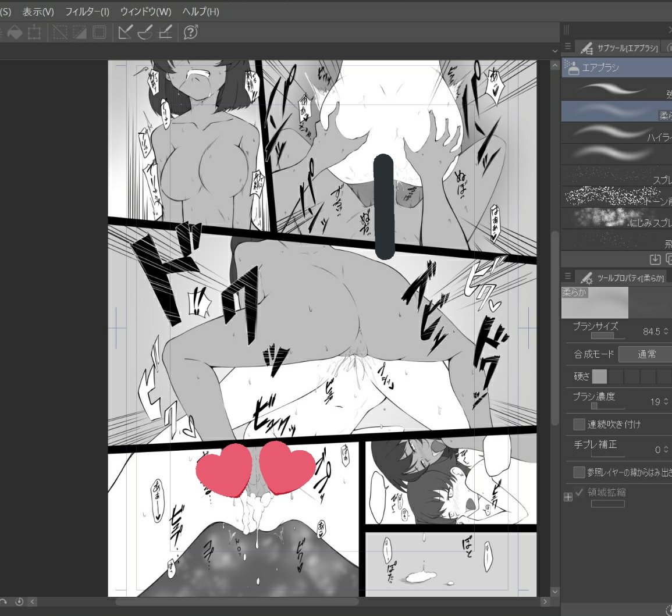Open the 合成モード 通常 dropdown
This screenshot has height=616, width=672.
[x=646, y=354]
